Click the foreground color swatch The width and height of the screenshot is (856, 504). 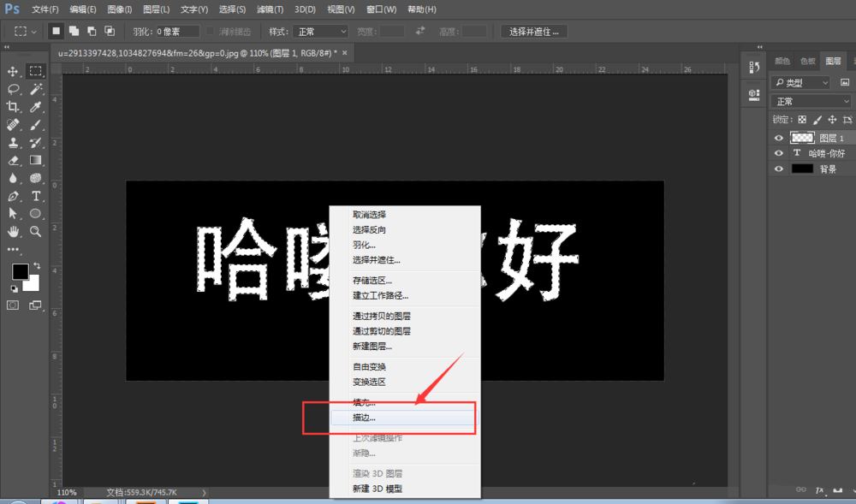(x=19, y=270)
